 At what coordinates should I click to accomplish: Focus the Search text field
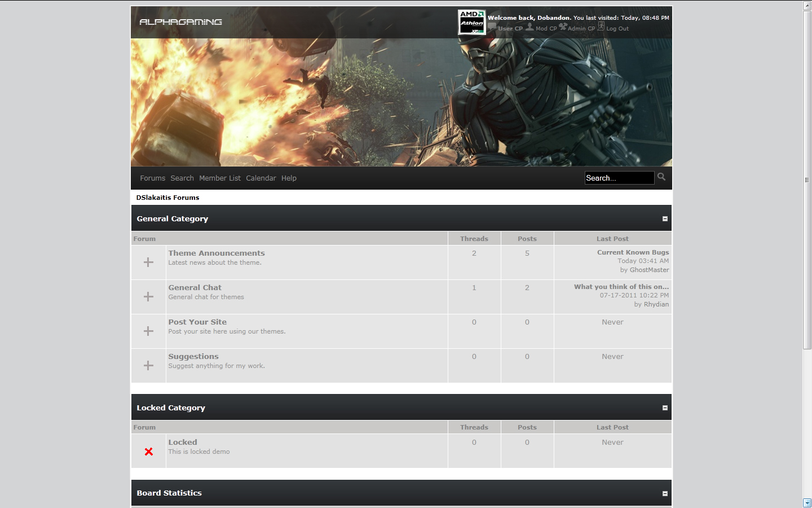pyautogui.click(x=619, y=178)
